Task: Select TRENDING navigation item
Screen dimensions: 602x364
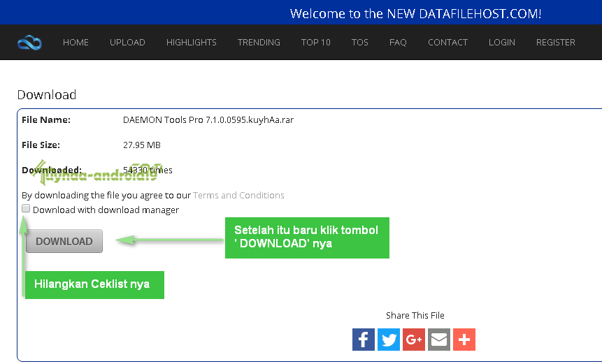Action: pyautogui.click(x=259, y=42)
